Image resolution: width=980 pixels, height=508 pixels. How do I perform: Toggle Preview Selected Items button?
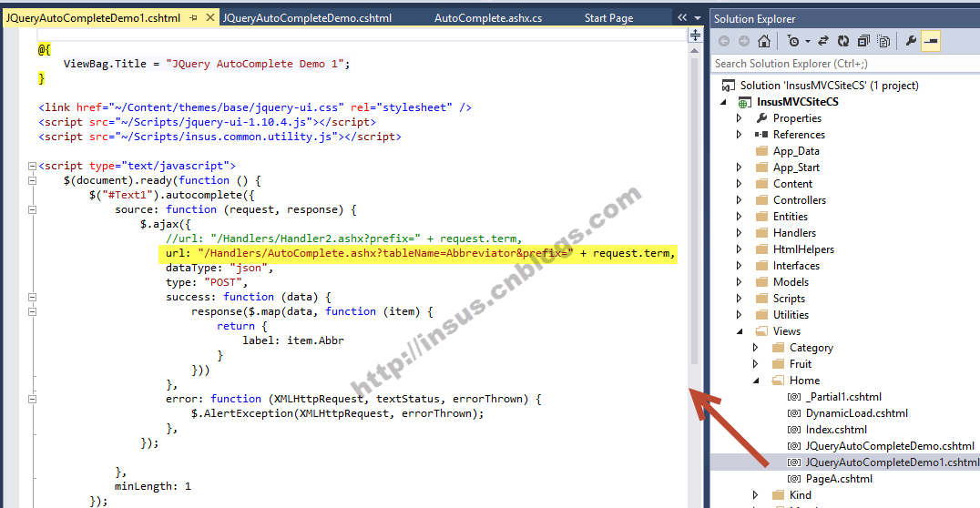point(931,41)
